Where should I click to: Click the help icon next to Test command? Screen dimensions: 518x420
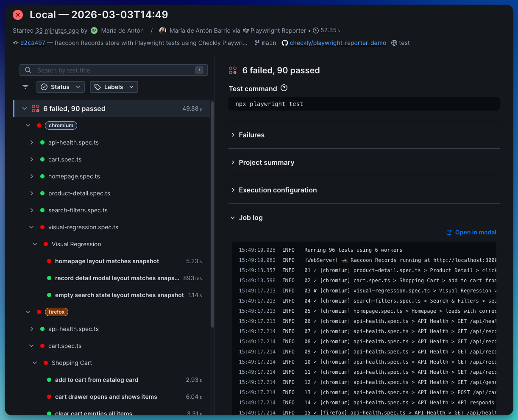pos(284,88)
